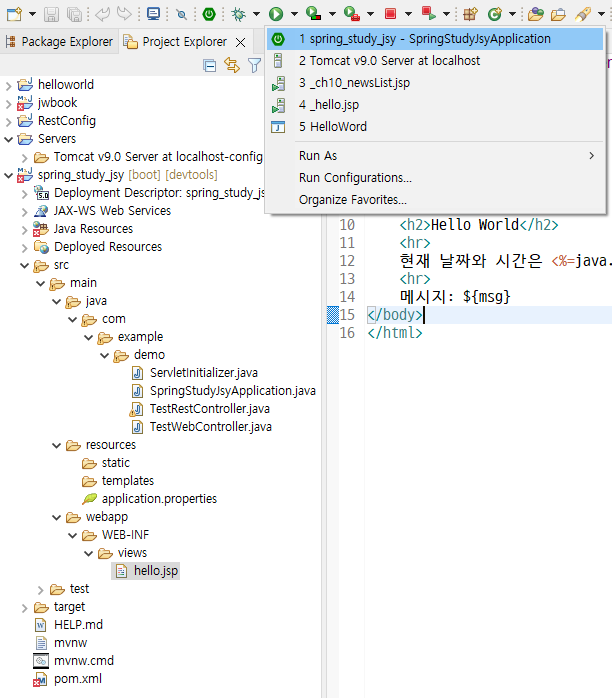This screenshot has width=612, height=698.
Task: Expand the test folder node
Action: pos(41,590)
